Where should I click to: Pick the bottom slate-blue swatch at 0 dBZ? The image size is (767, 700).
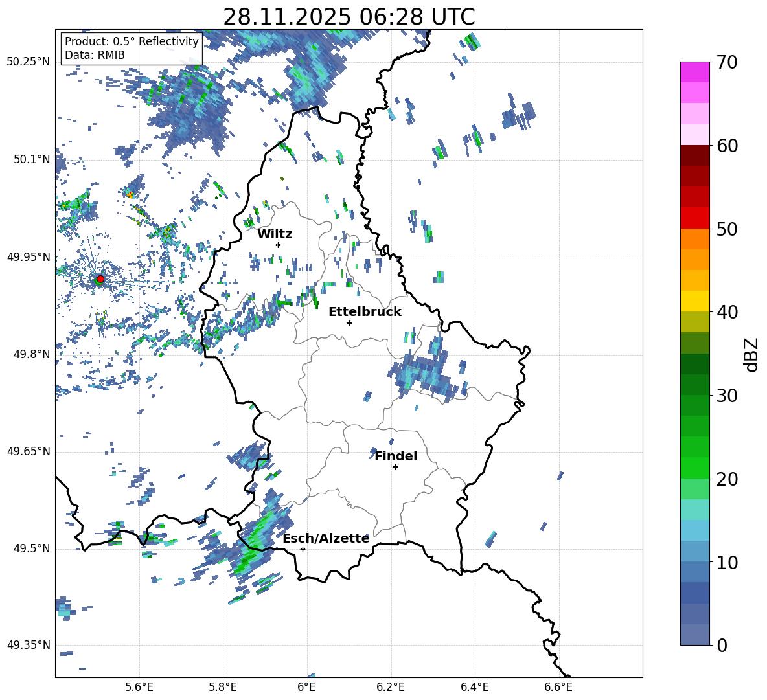pos(695,635)
